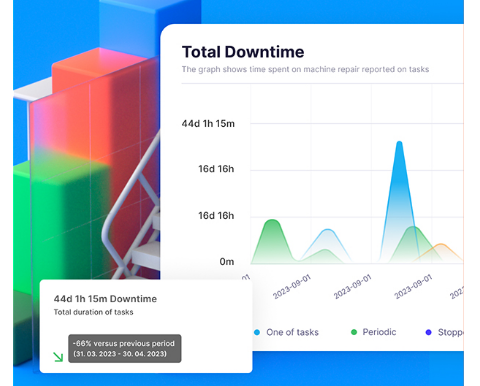Click the Total duration of tasks caption
The height and width of the screenshot is (386, 480).
click(94, 312)
